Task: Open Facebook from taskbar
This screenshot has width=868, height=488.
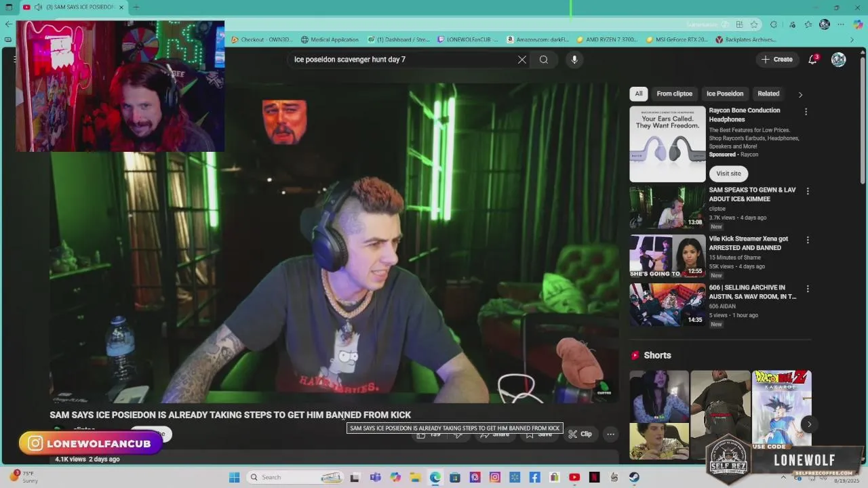Action: click(x=534, y=477)
